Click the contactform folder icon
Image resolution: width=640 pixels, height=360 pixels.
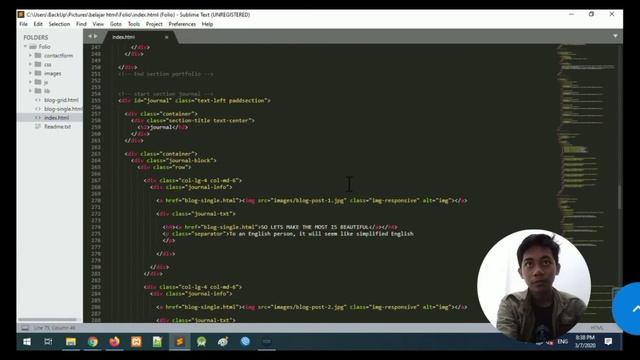pos(38,56)
